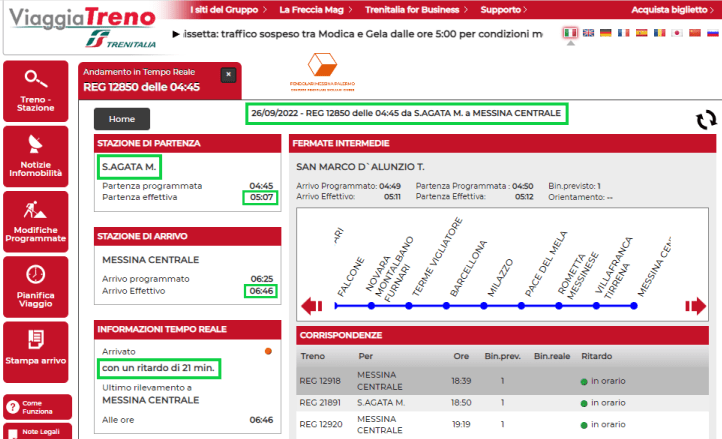
Task: Open Notizie Infomobilità section
Action: click(x=36, y=155)
